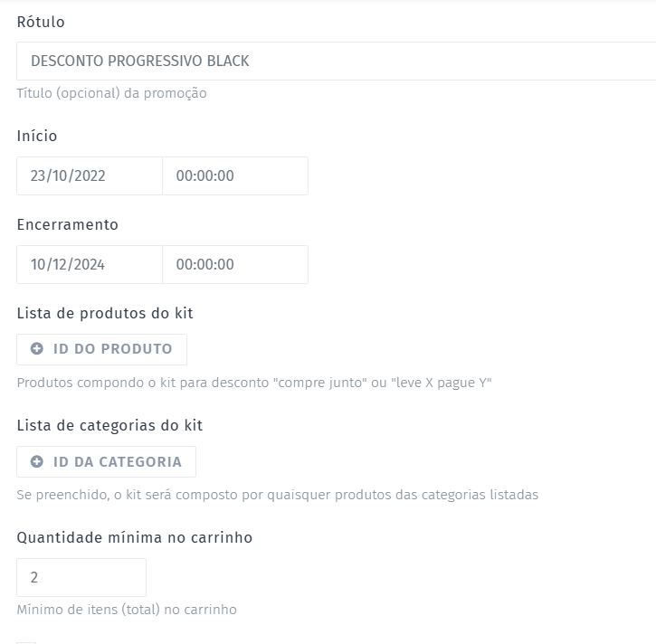The image size is (656, 644).
Task: Click the hint text starting Se preenchido
Action: [x=278, y=495]
